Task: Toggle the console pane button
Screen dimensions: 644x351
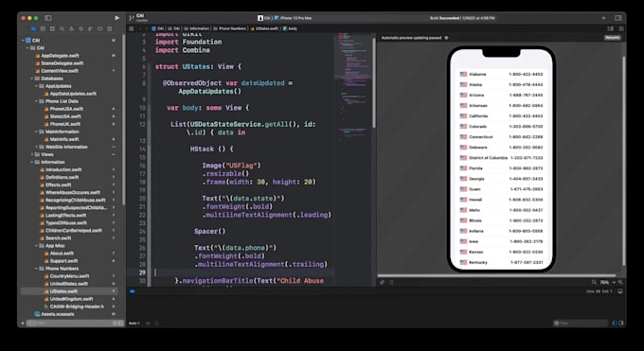Action: pyautogui.click(x=621, y=323)
